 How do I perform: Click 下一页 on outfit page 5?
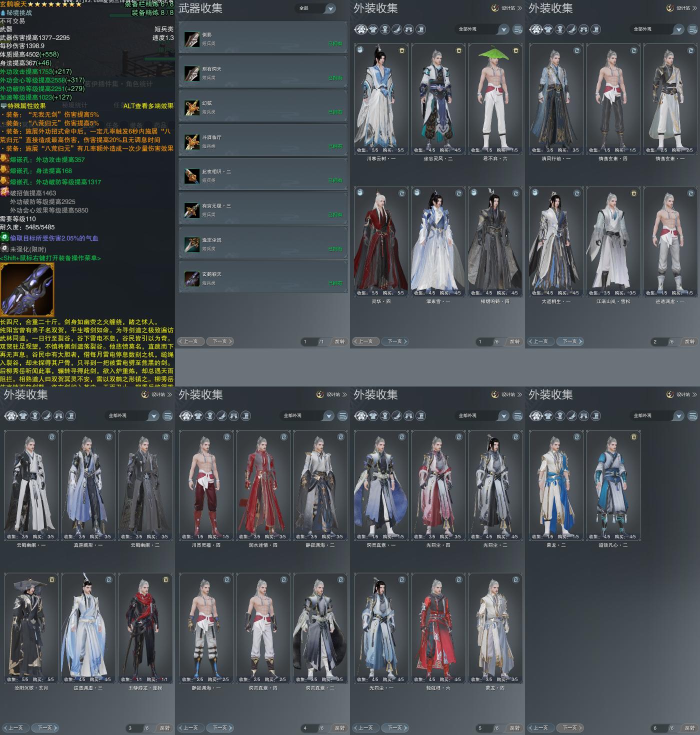[x=395, y=728]
